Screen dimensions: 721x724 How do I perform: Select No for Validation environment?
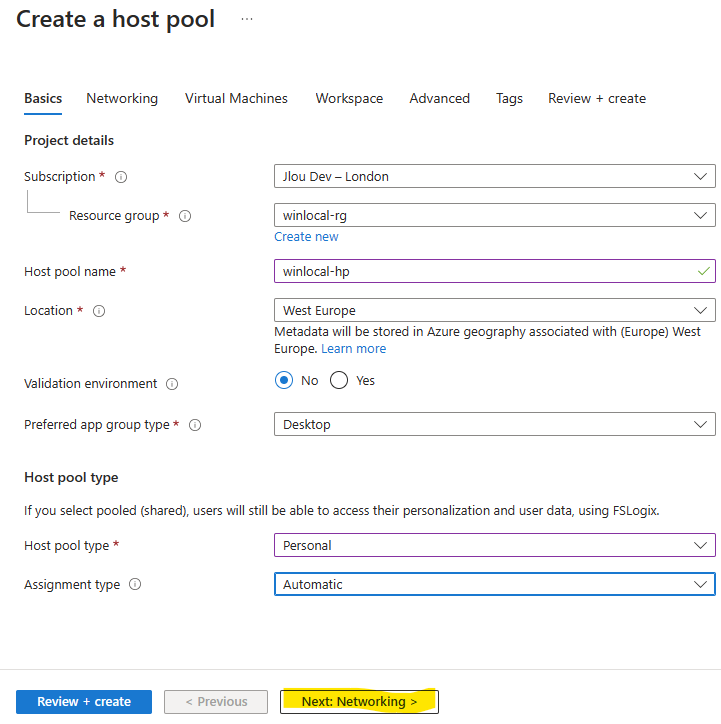284,380
